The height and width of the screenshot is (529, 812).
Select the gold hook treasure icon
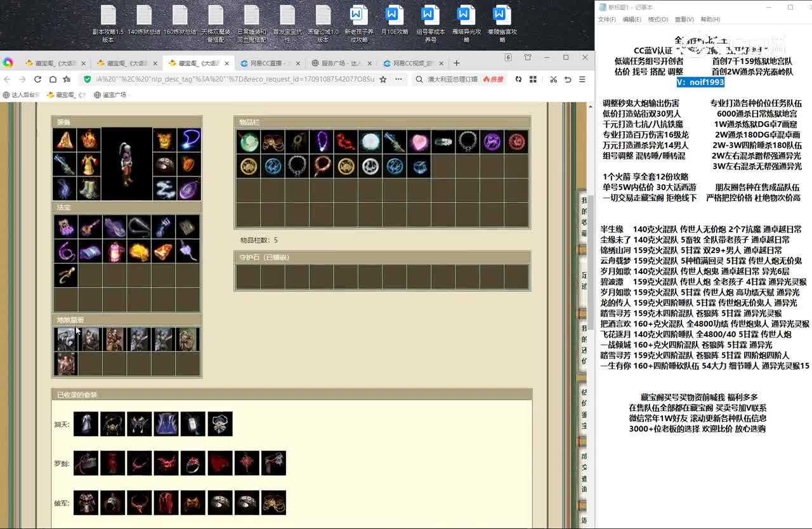(x=65, y=276)
